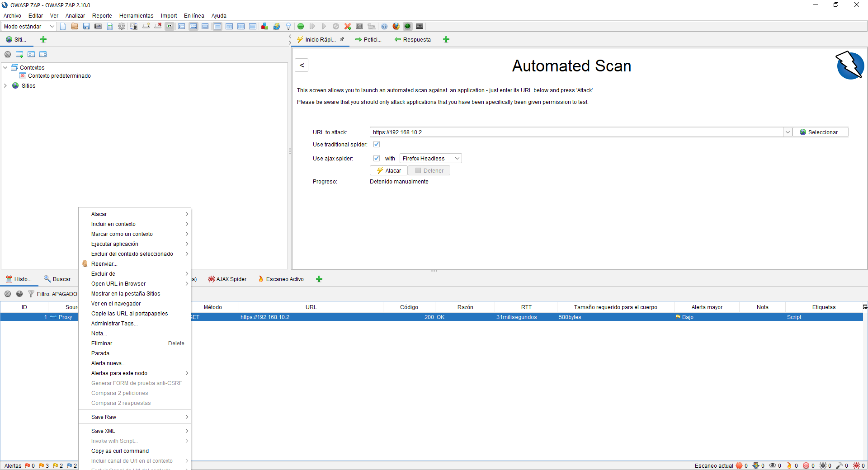Click the Firefox browser launch icon

click(396, 26)
